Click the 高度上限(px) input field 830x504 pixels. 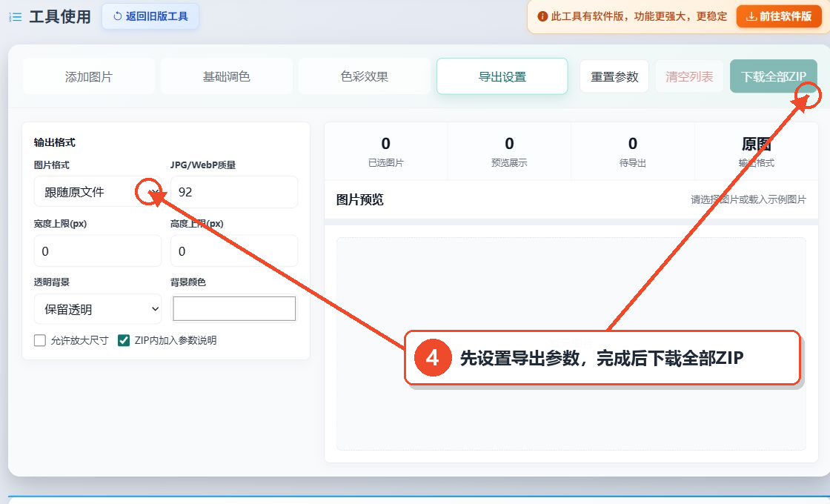pos(234,251)
